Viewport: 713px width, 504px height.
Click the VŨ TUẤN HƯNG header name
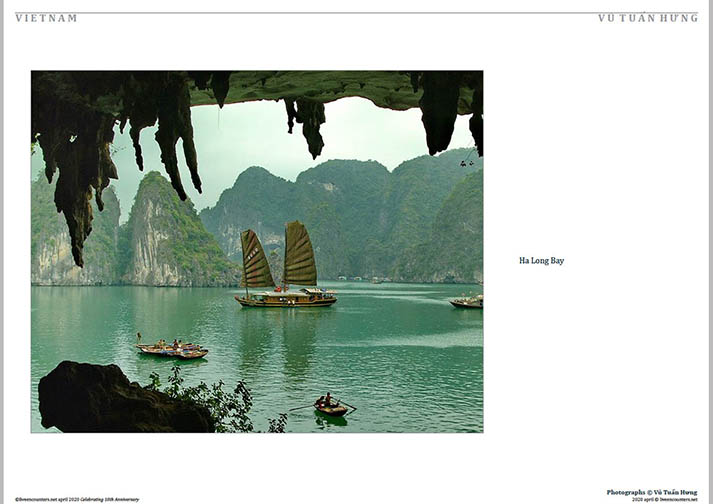(648, 18)
